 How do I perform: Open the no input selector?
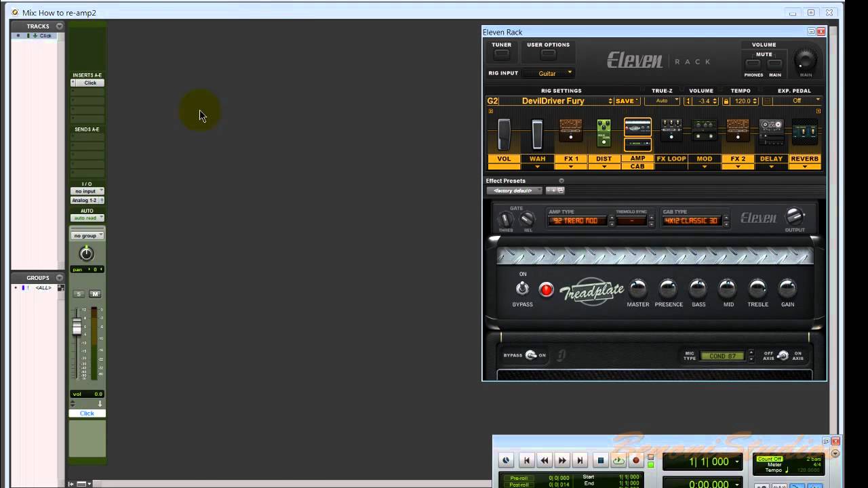[87, 191]
